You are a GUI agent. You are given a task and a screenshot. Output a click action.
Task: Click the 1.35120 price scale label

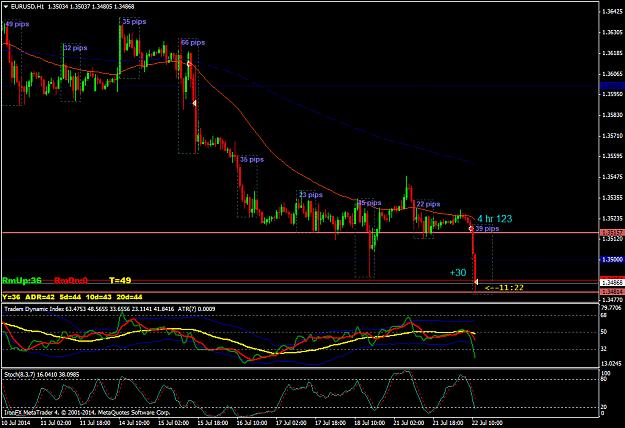point(613,239)
